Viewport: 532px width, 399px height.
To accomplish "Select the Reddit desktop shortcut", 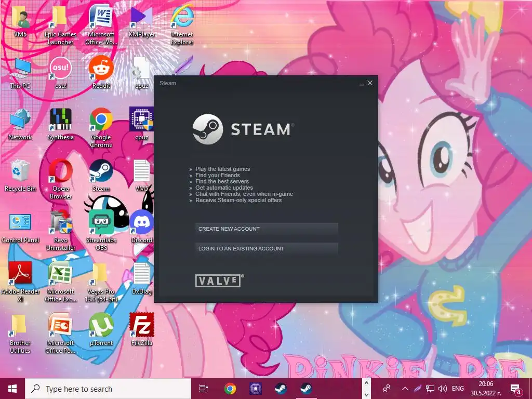I will [101, 73].
